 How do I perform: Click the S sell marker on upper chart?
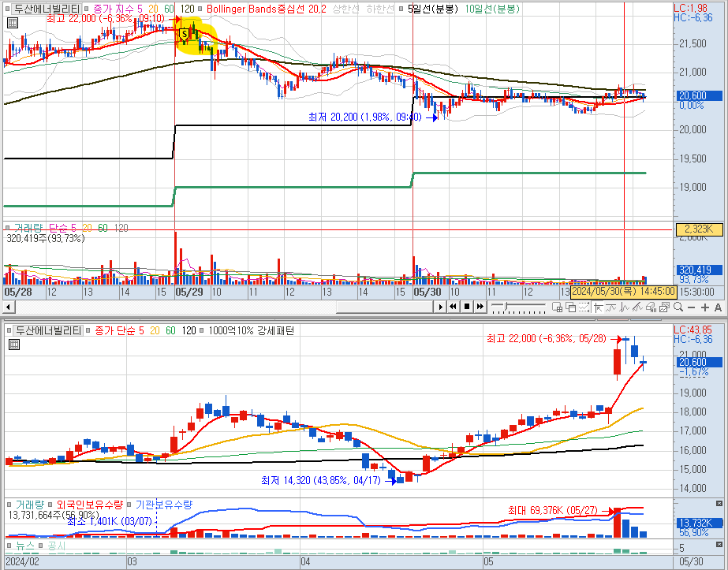(x=185, y=34)
